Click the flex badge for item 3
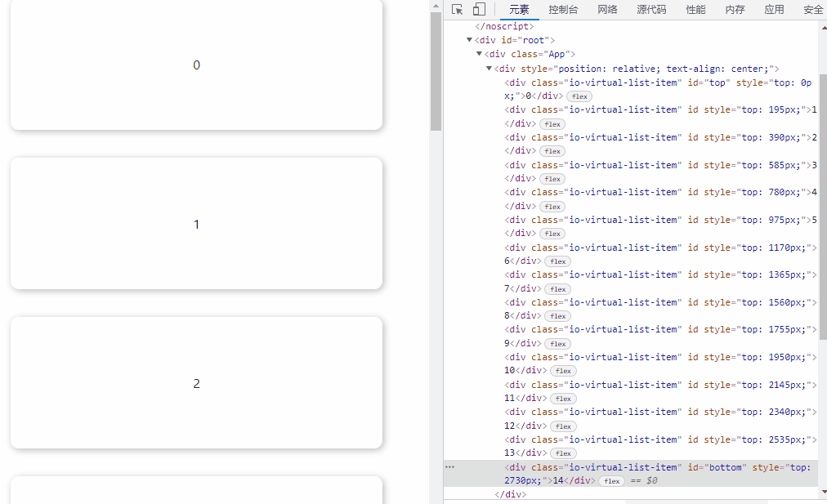Screen dimensions: 827x504 tap(552, 179)
